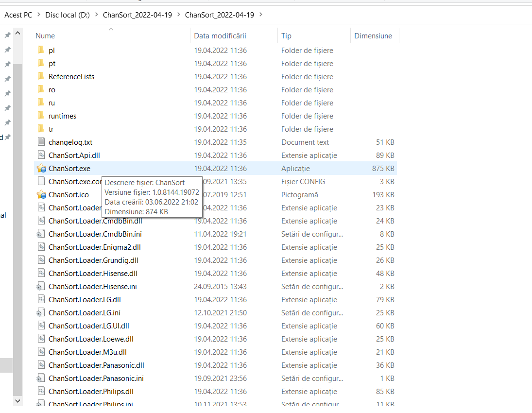This screenshot has width=532, height=413.
Task: Click the Fișier CONFIG type cell
Action: (x=303, y=182)
